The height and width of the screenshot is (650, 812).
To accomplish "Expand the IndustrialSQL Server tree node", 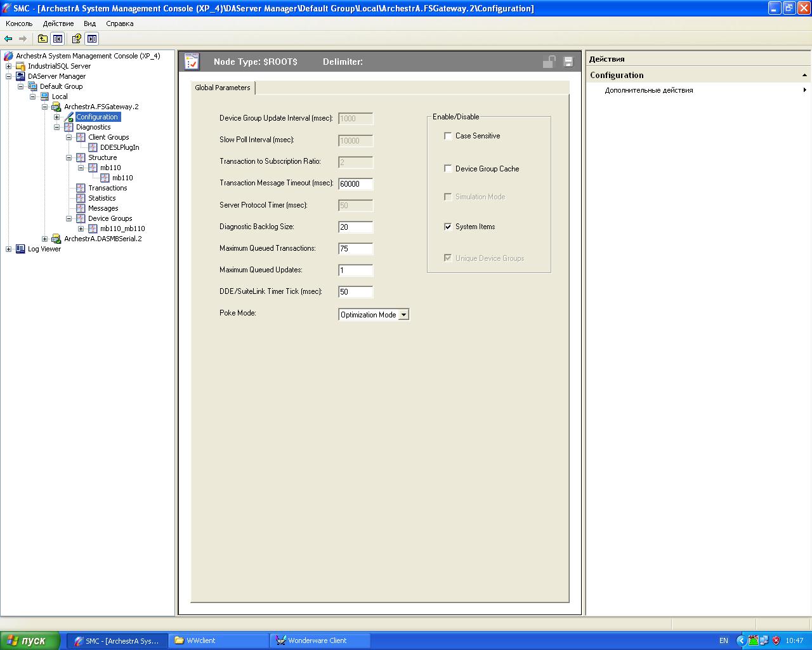I will [x=9, y=66].
